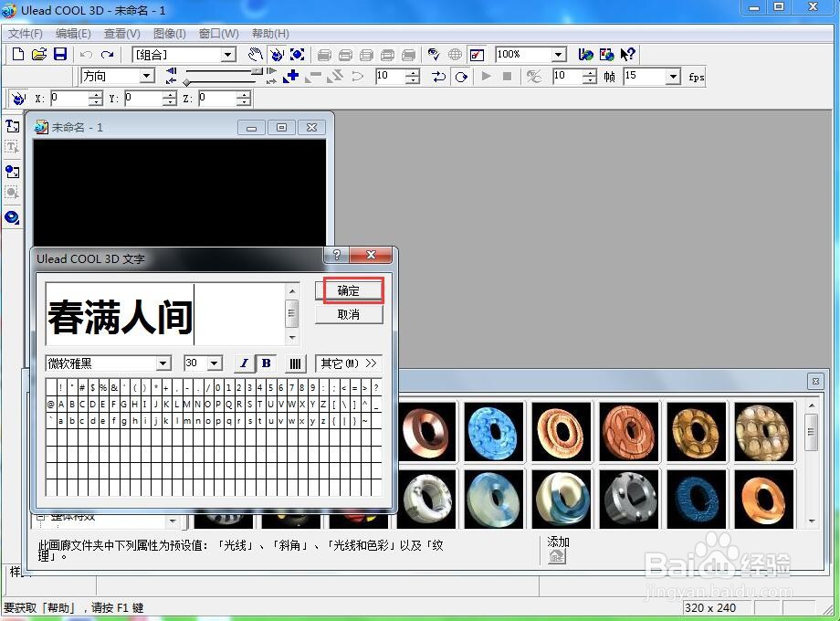Click the help question mark in text dialog
Screen dimensions: 840x621
click(336, 255)
